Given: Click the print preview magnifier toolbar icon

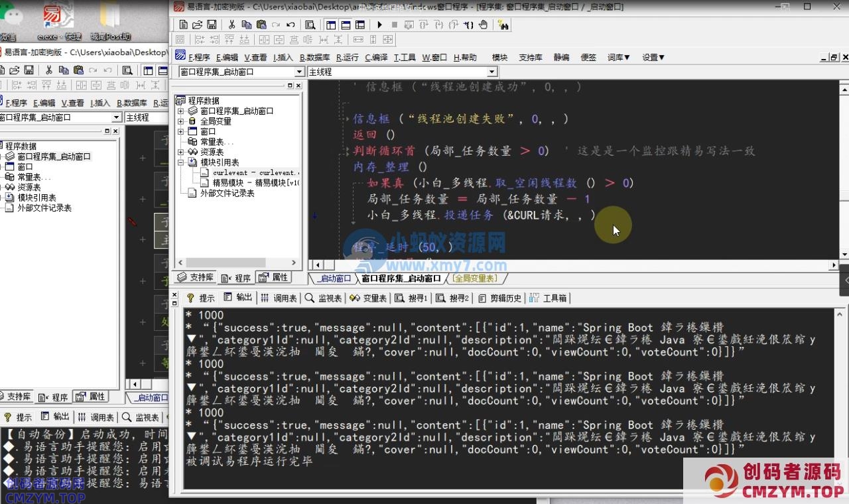Looking at the screenshot, I should pyautogui.click(x=310, y=25).
